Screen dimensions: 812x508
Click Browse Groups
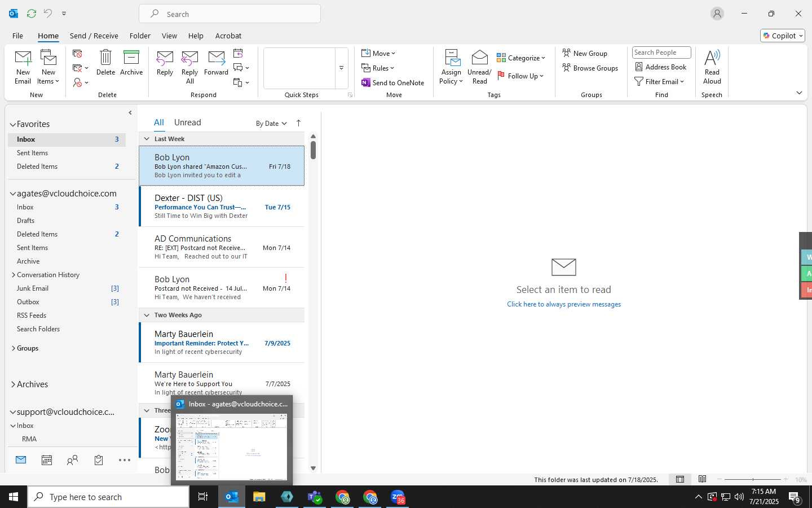pyautogui.click(x=590, y=68)
